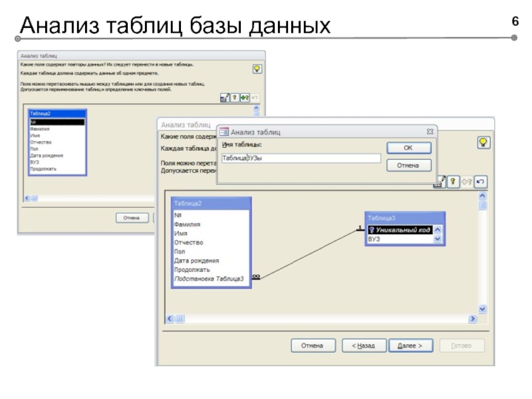Select Таблица2 header in back wizard
This screenshot has width=532, height=399.
pos(57,114)
